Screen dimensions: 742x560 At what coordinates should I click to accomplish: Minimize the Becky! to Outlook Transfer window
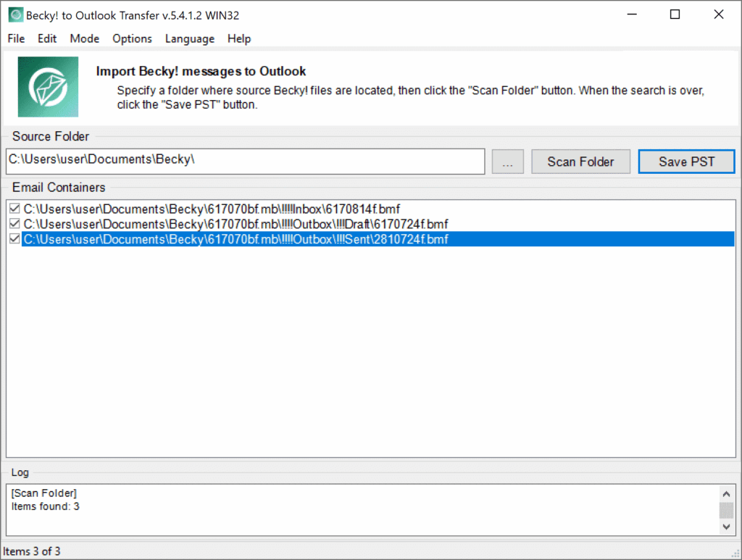point(632,14)
